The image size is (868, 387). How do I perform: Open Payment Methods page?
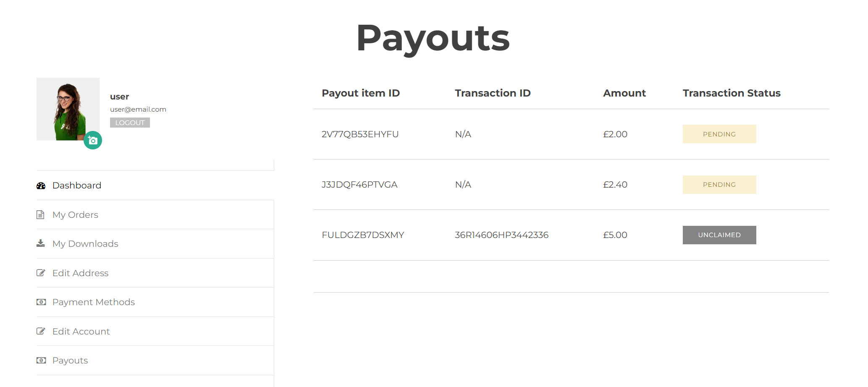[94, 302]
